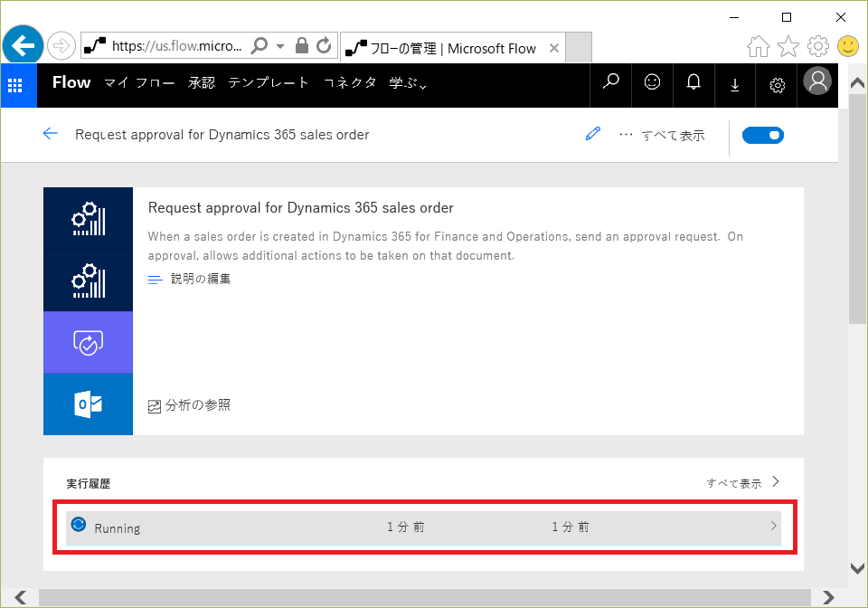
Task: Click the blue Running status icon
Action: pos(79,525)
